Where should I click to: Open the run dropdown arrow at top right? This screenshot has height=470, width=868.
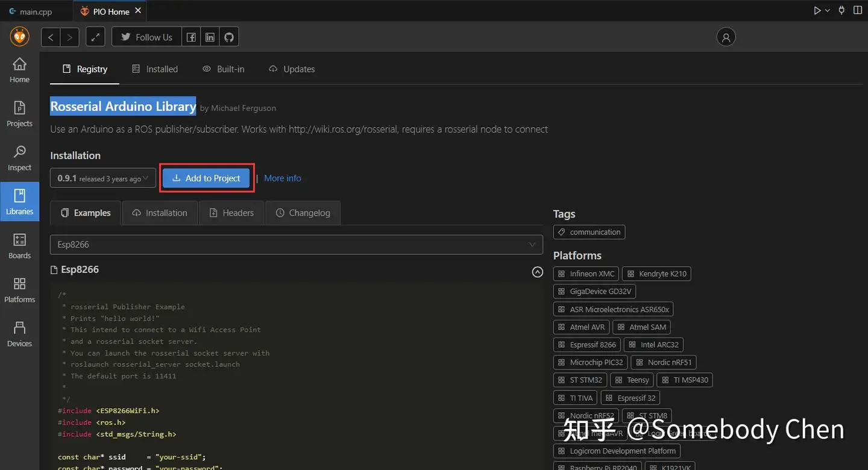tap(828, 10)
